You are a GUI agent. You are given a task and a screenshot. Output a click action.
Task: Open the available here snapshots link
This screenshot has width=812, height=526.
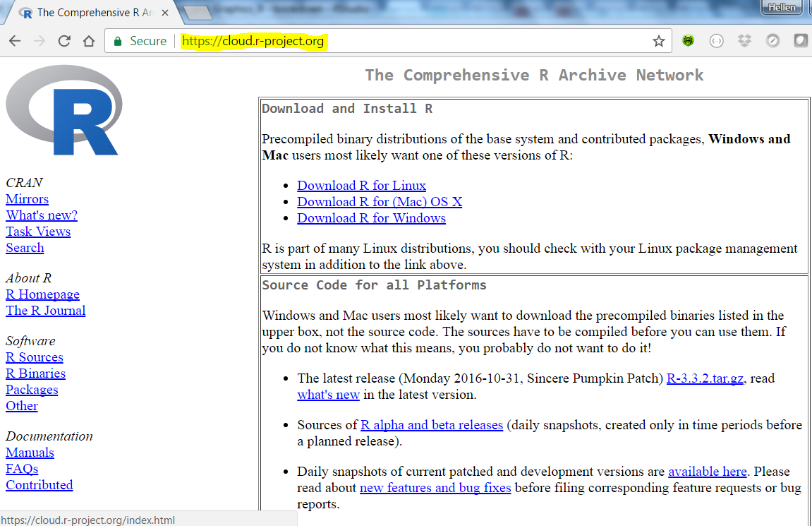pos(708,472)
